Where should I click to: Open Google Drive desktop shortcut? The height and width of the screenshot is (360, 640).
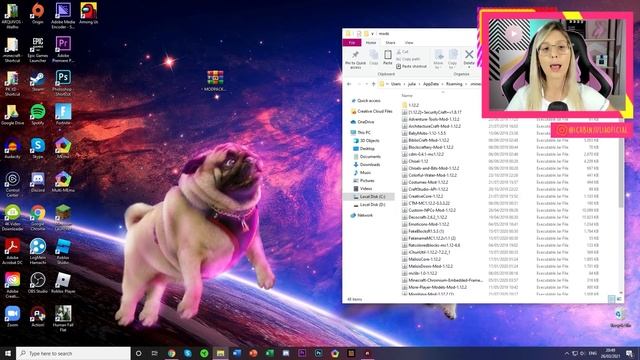[x=12, y=114]
